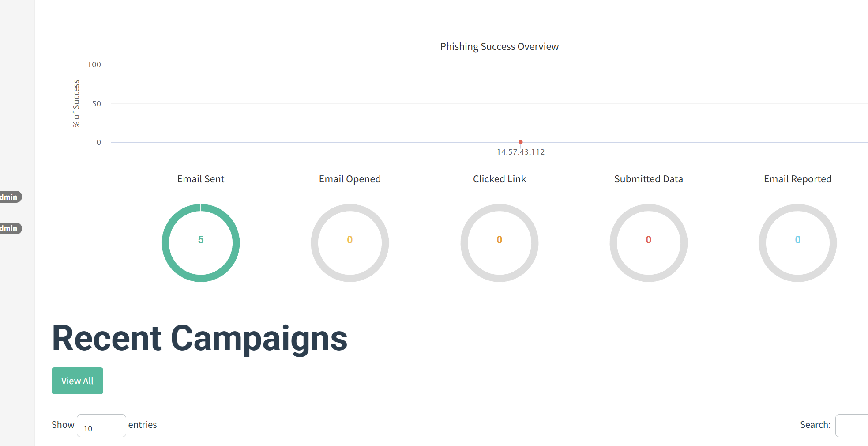The height and width of the screenshot is (446, 868).
Task: Click the green Email Sent donut chart
Action: [x=201, y=242]
